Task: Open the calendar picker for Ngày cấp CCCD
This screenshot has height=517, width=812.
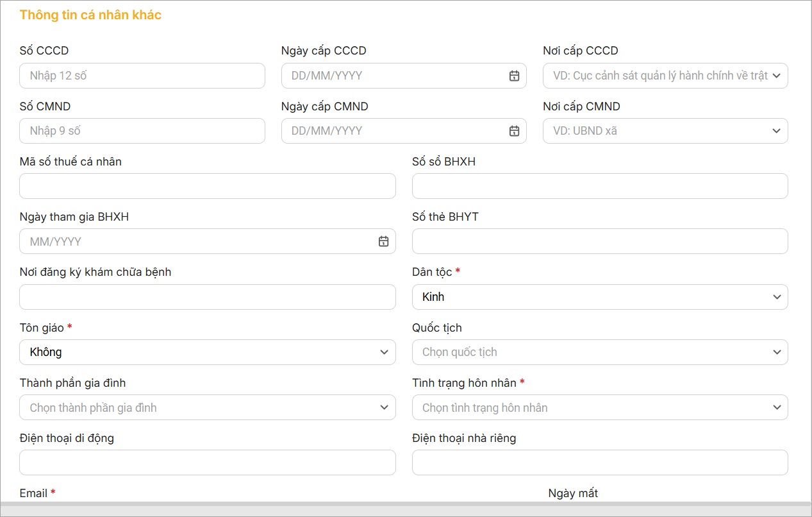Action: pyautogui.click(x=514, y=76)
